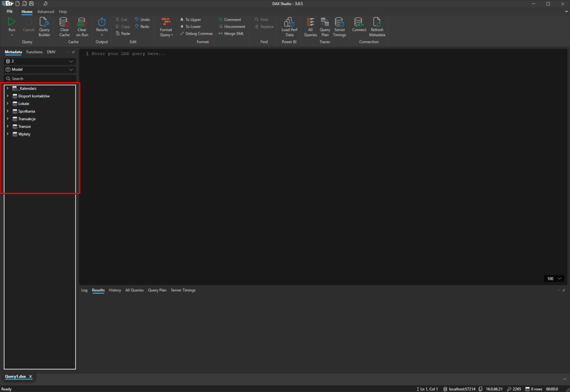Expand the Transze table
This screenshot has width=570, height=392.
tap(7, 126)
